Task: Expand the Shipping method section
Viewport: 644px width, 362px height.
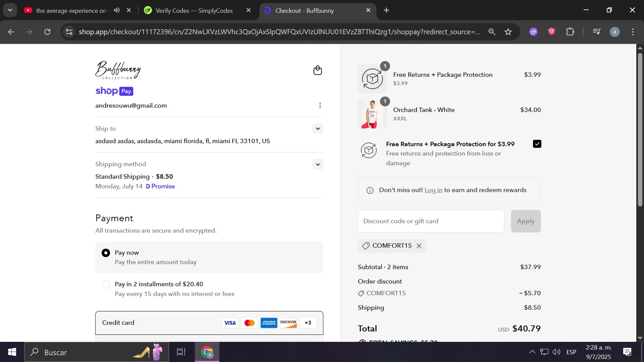Action: click(x=318, y=164)
